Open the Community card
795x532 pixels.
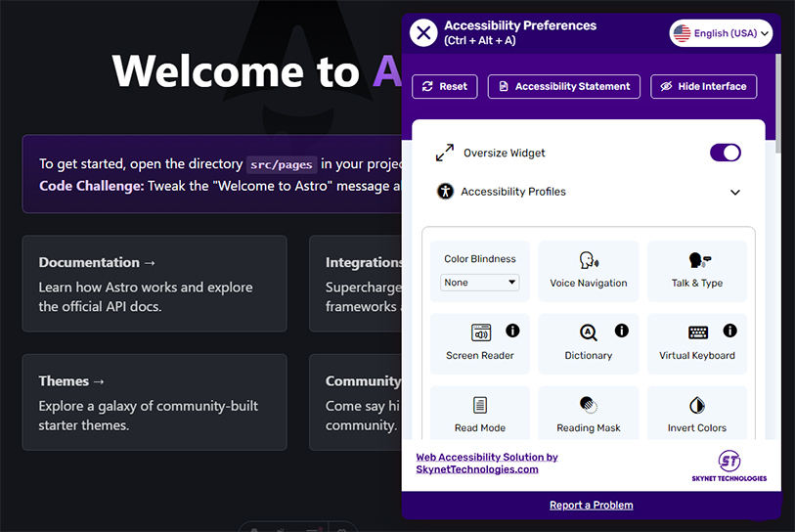point(356,402)
